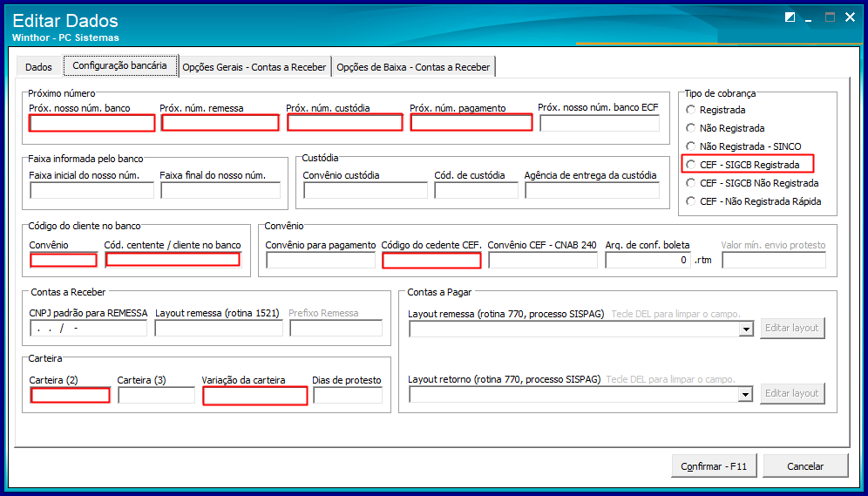
Task: Click Faixa final do nosso núm. field
Action: click(220, 190)
